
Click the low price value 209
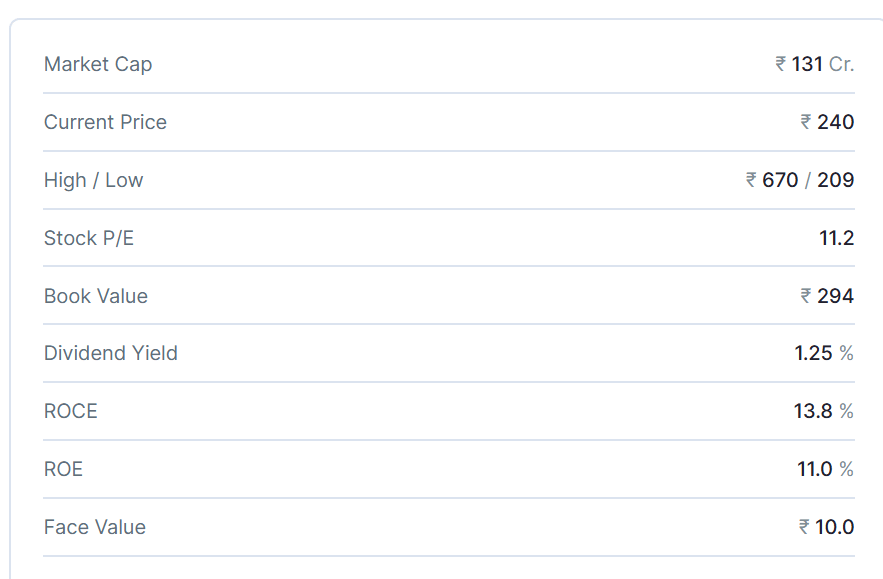pyautogui.click(x=835, y=180)
